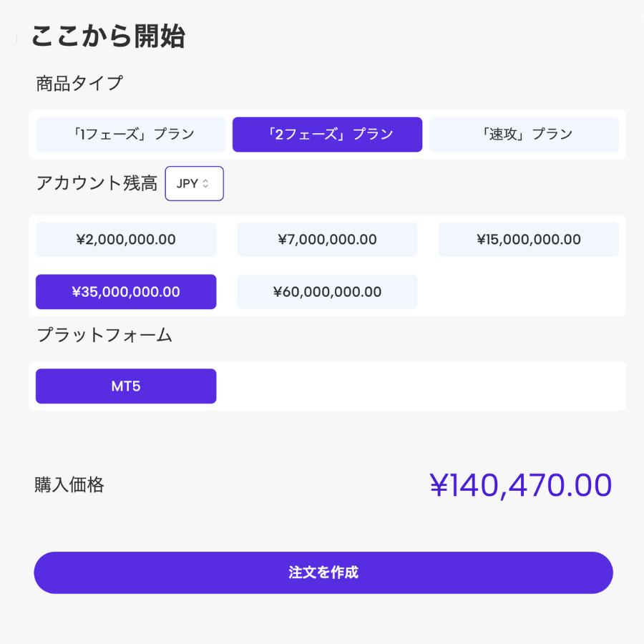This screenshot has height=644, width=644.
Task: Switch to the 「速攻」プラン option
Action: [x=524, y=135]
